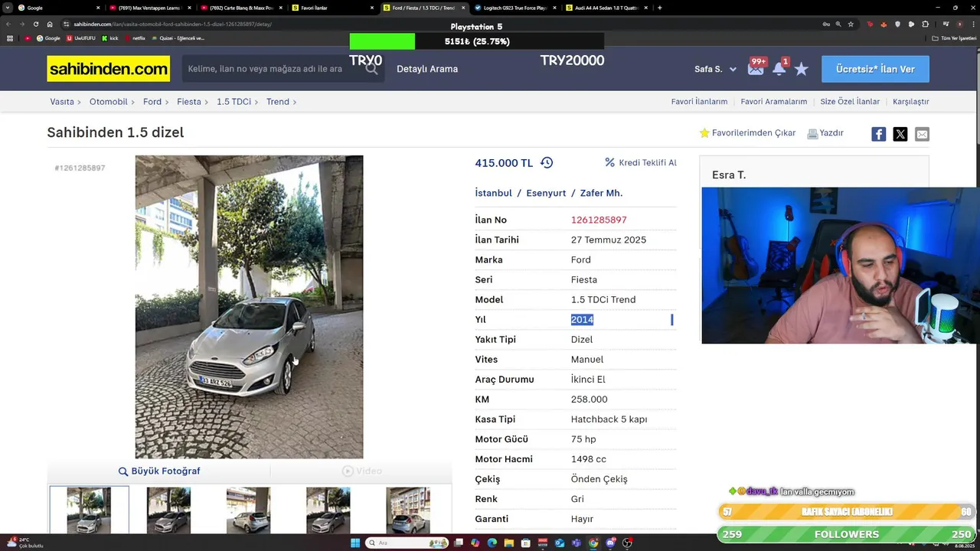
Task: Click the Windows Start button
Action: [x=355, y=543]
